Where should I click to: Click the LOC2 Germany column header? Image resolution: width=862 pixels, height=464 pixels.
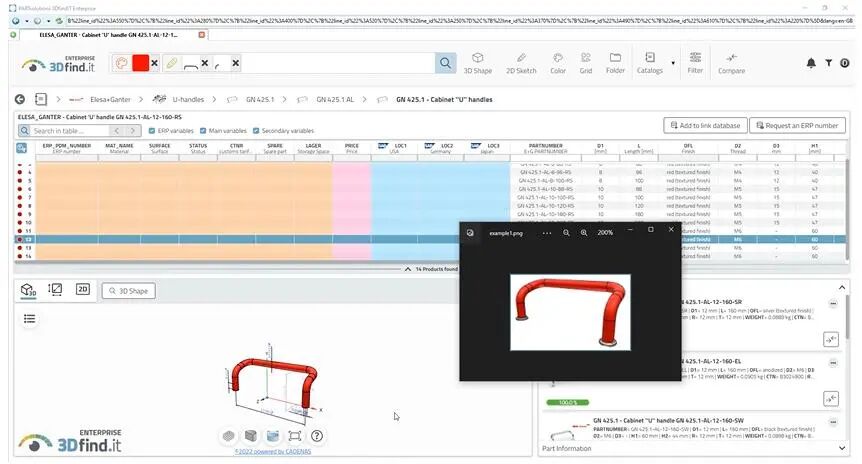[x=440, y=148]
